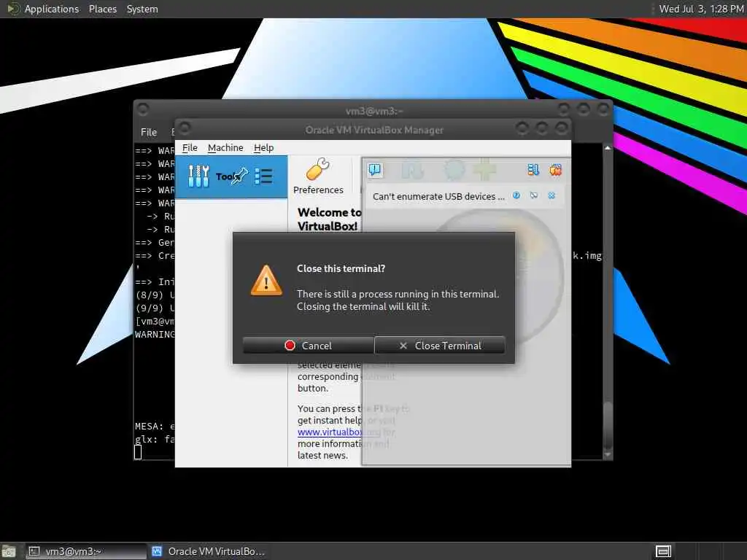Click the warning triangle icon in the dialog
The image size is (747, 560).
266,281
